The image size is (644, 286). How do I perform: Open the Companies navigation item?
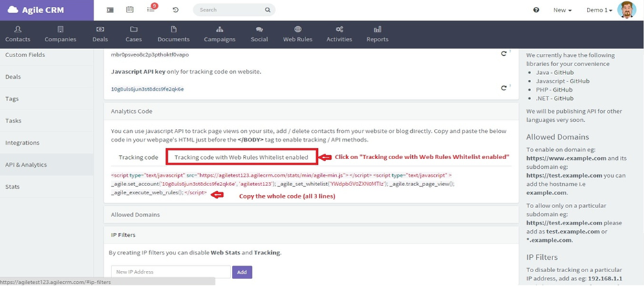pyautogui.click(x=61, y=34)
